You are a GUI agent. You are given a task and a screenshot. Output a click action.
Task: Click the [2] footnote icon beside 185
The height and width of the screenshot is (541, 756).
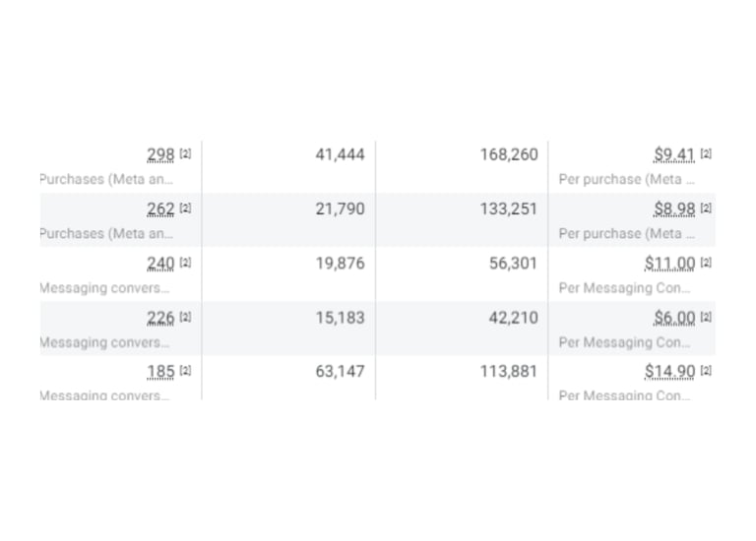coord(186,371)
